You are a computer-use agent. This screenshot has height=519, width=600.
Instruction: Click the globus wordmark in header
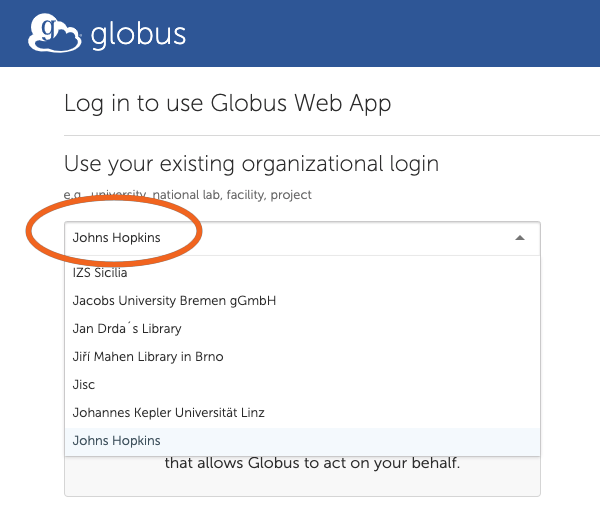[138, 35]
